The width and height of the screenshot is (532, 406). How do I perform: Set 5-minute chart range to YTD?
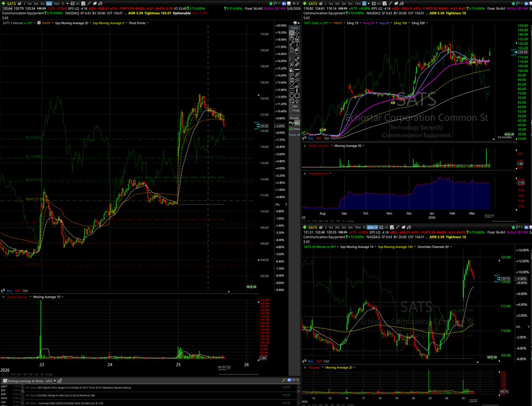tap(13, 374)
